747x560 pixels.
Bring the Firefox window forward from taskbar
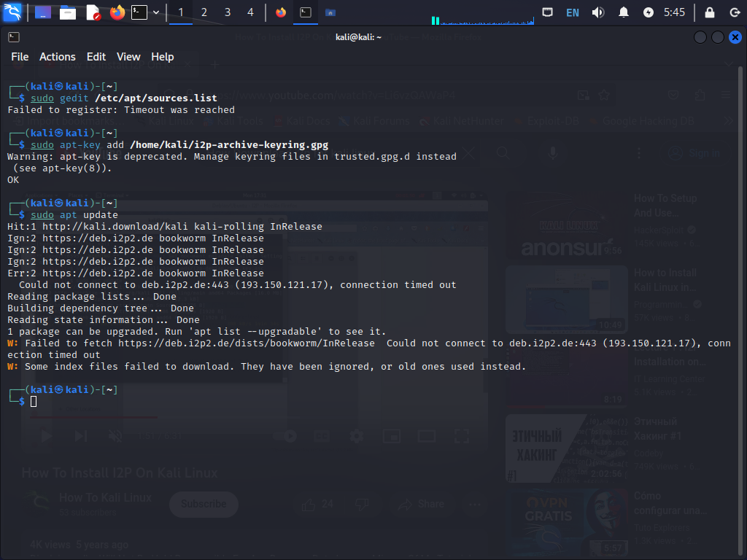coord(281,12)
